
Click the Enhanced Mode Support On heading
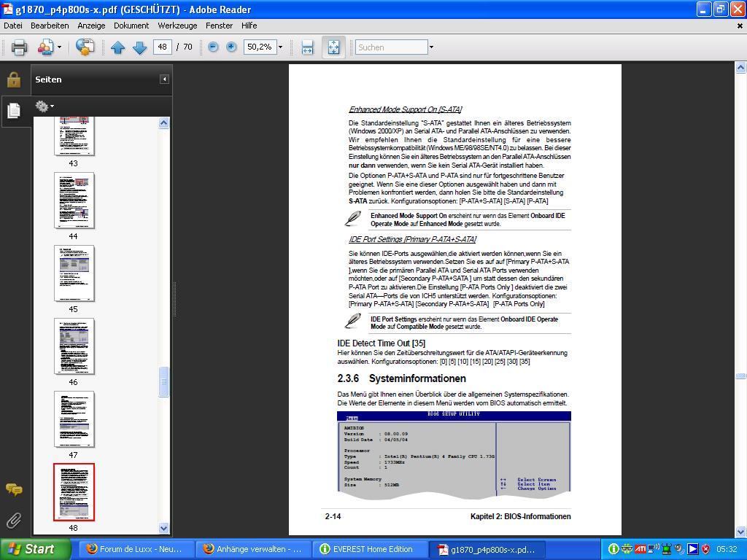[x=406, y=109]
